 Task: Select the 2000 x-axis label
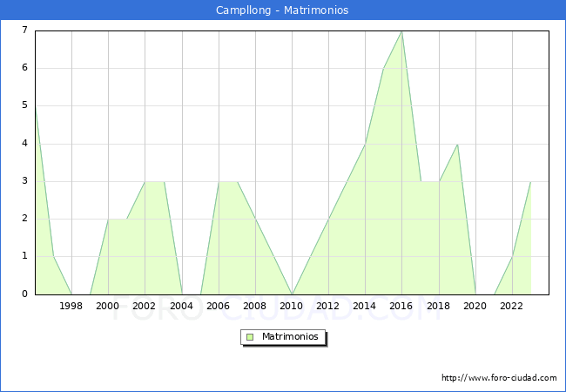108,306
